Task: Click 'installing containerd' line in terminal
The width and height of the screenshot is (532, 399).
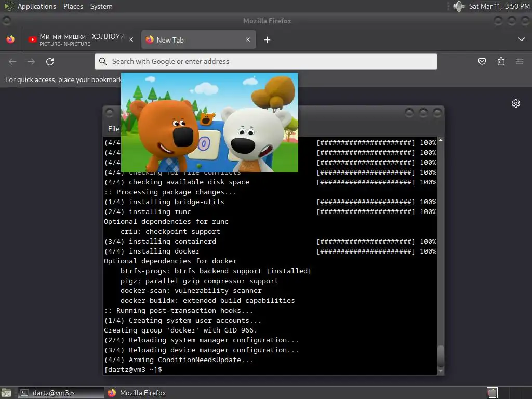Action: pos(160,242)
